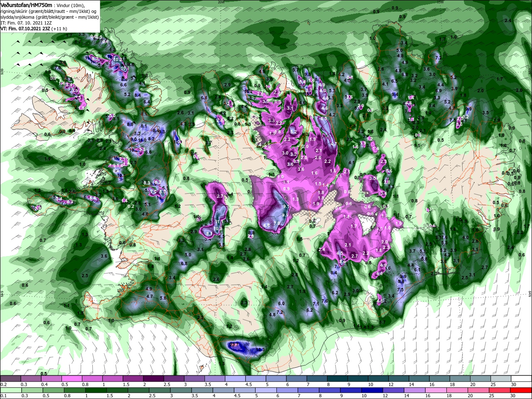Click the medium green 0.5 rain swatch
The height and width of the screenshot is (399, 532).
(x=53, y=390)
